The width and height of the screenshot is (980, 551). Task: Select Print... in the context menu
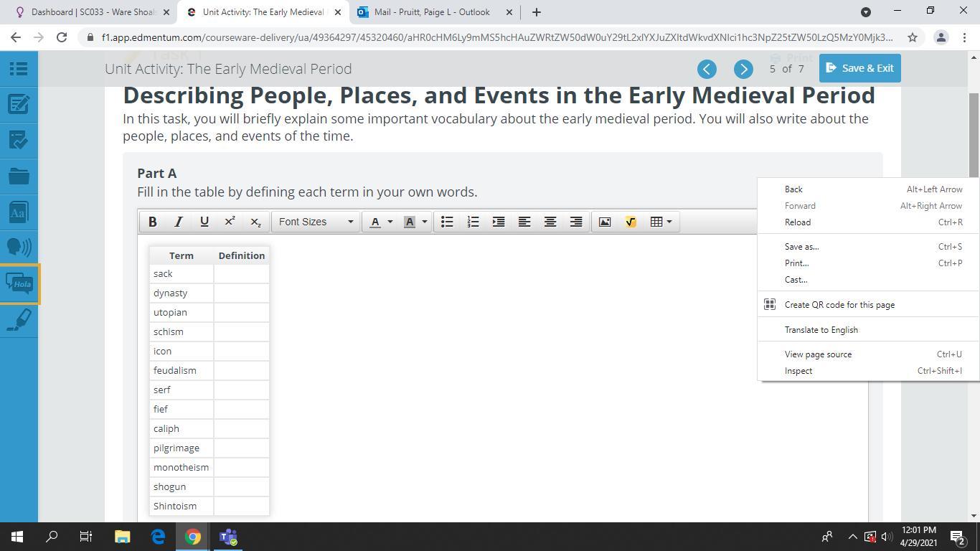(869, 263)
